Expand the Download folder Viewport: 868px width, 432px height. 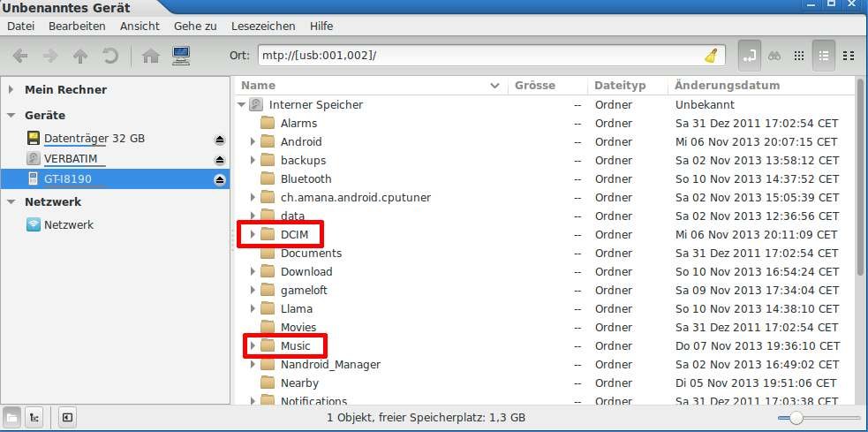(x=253, y=271)
